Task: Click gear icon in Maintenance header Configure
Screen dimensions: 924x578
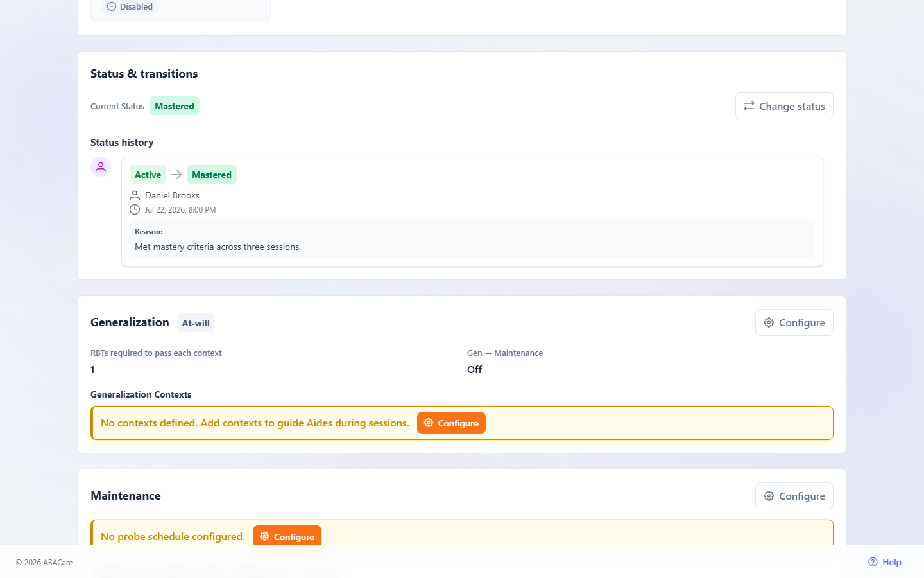Action: click(769, 496)
